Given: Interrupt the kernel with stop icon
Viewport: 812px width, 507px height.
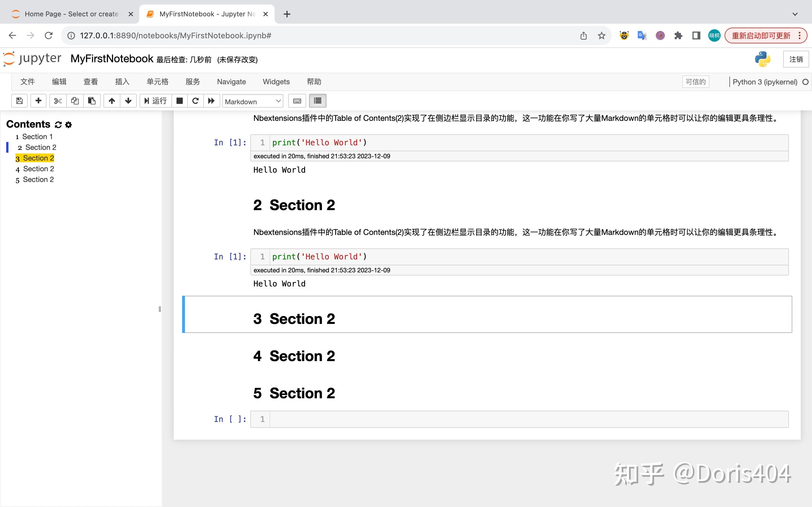Looking at the screenshot, I should (x=180, y=101).
